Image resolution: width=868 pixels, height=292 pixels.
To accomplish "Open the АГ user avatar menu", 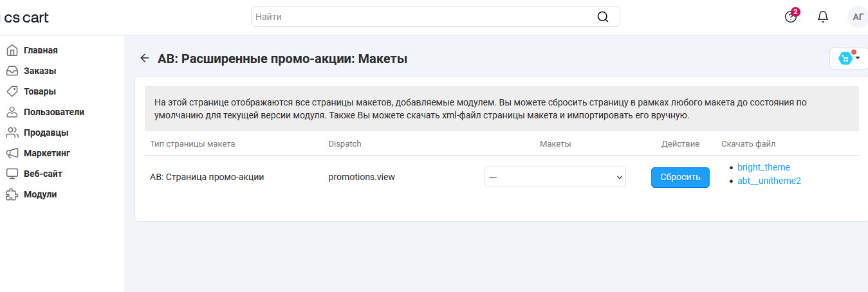I will point(858,17).
